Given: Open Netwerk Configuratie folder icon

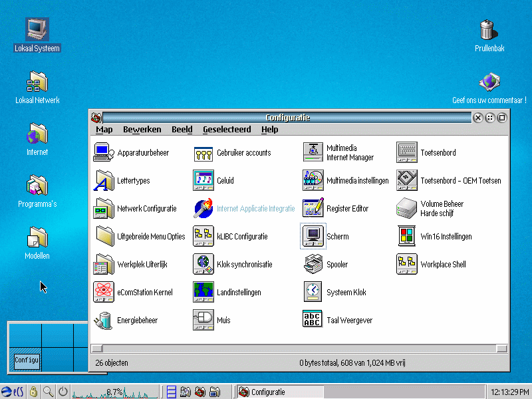Looking at the screenshot, I should pyautogui.click(x=104, y=208).
